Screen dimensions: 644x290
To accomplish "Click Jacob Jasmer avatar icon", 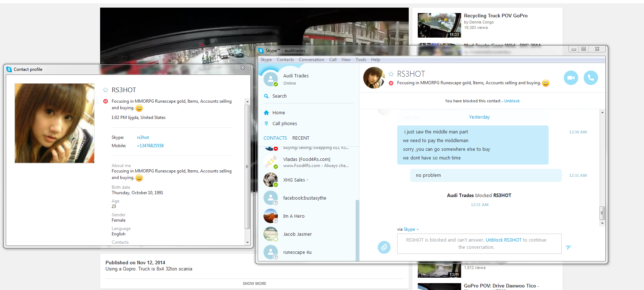I will (x=271, y=234).
